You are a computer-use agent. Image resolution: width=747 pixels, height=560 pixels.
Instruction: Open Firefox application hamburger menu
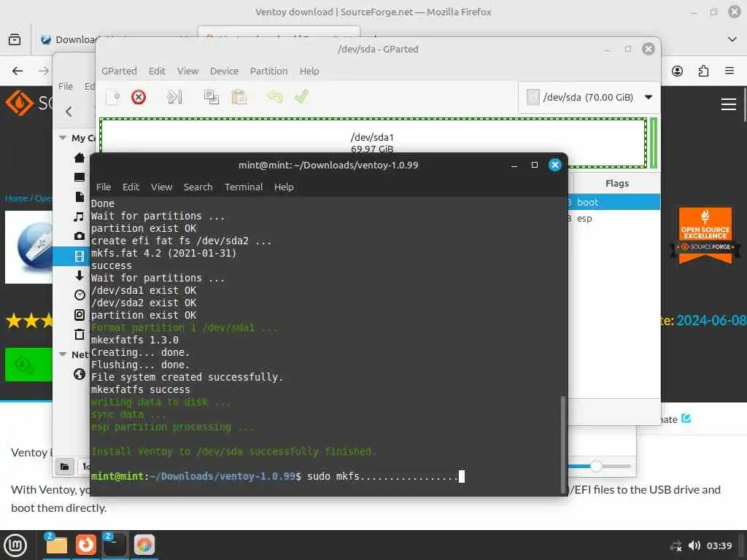click(729, 71)
